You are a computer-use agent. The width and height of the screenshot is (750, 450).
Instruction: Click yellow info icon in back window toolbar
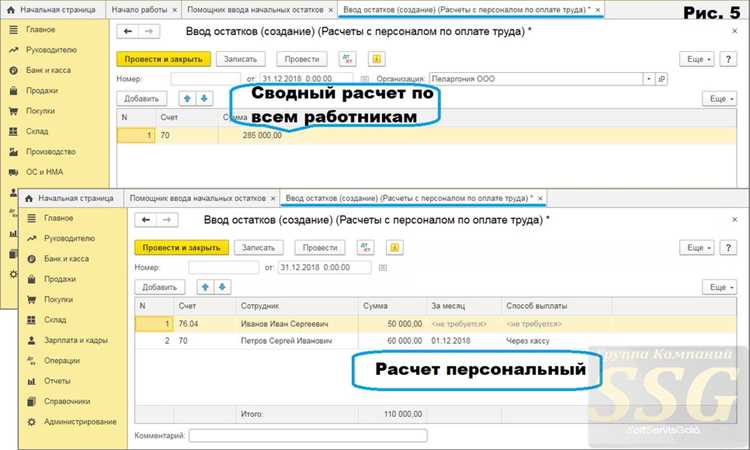377,59
